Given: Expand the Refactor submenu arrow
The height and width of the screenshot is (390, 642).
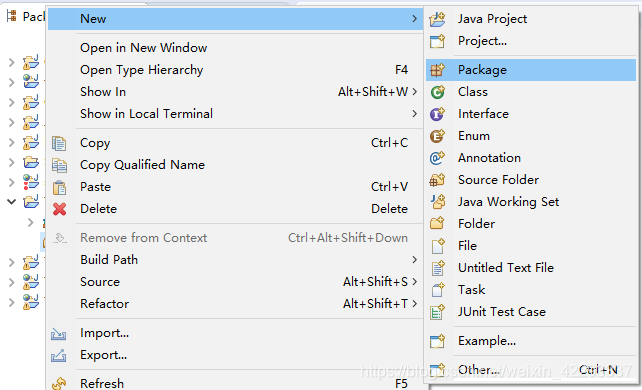Looking at the screenshot, I should click(x=415, y=304).
